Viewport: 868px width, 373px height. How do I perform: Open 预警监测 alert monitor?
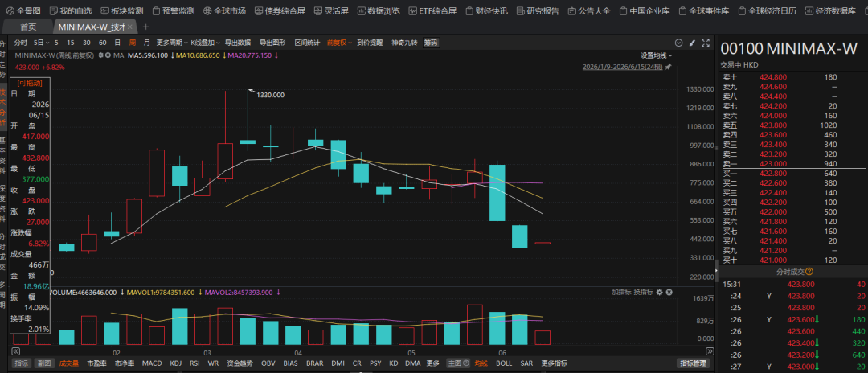click(x=174, y=11)
